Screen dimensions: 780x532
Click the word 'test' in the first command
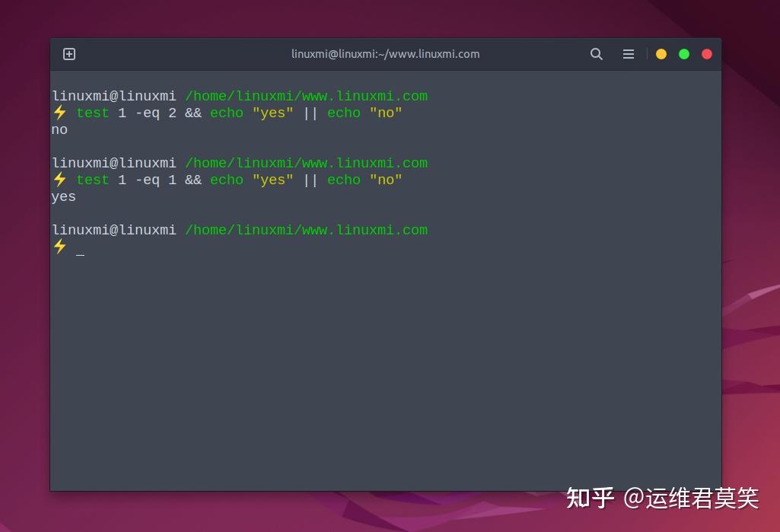(92, 113)
